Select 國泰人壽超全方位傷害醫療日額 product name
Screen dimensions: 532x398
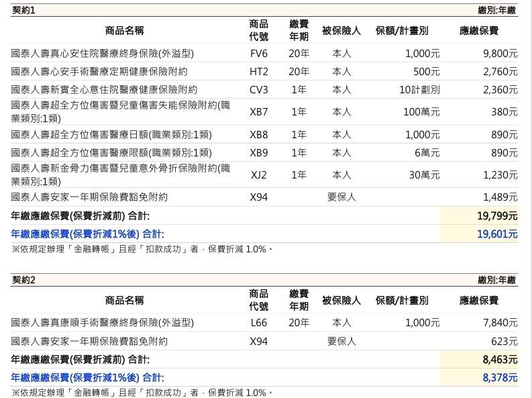[111, 135]
